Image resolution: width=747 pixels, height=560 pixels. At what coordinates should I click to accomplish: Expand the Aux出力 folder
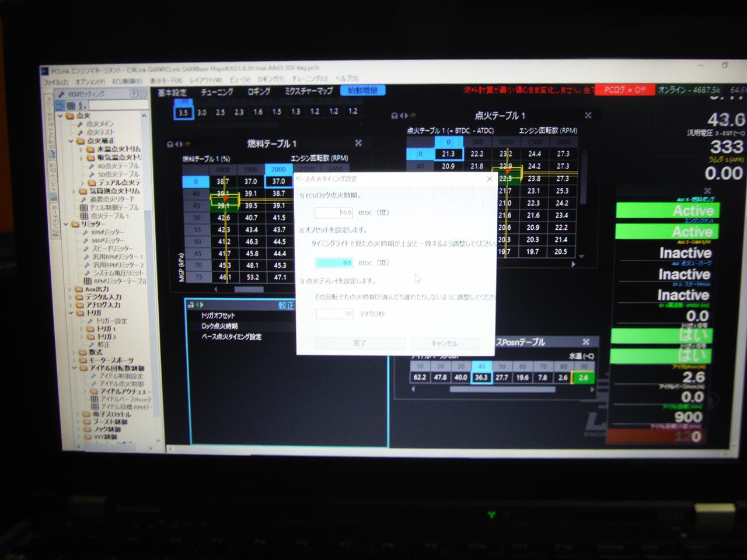click(x=70, y=289)
